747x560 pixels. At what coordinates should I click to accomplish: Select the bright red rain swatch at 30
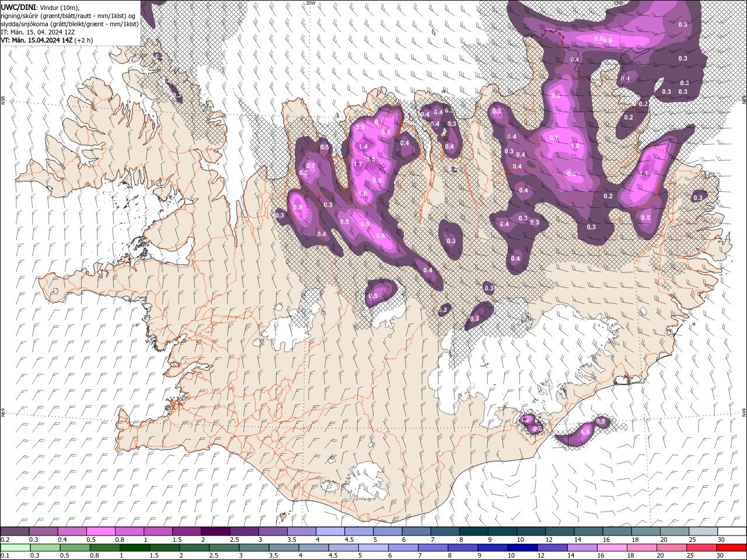tap(731, 548)
